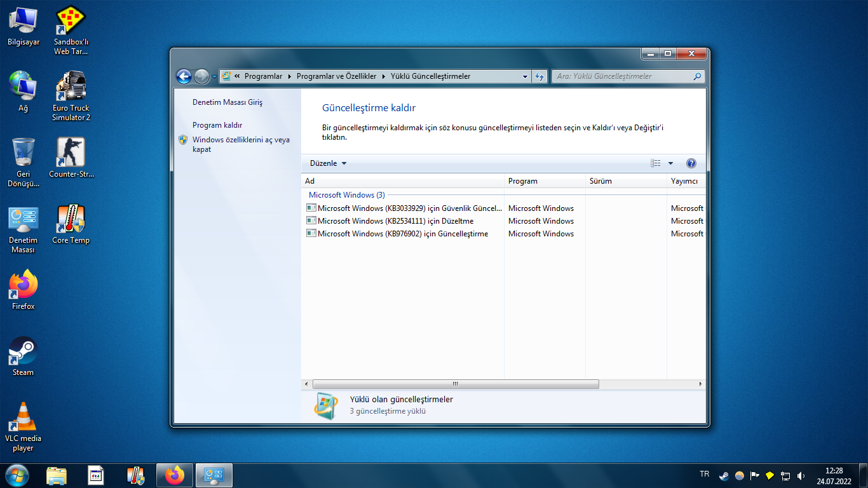Open the address bar history dropdown
868x488 pixels.
[x=525, y=76]
